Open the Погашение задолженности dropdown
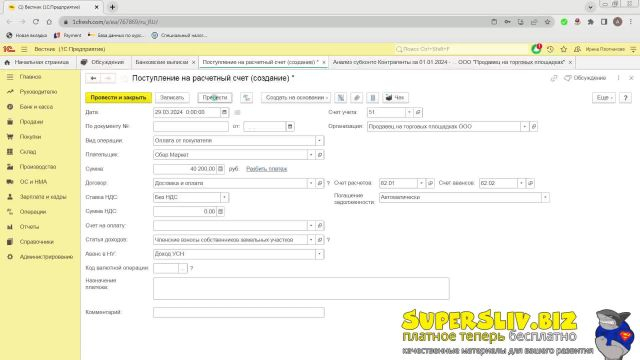 pos(545,197)
